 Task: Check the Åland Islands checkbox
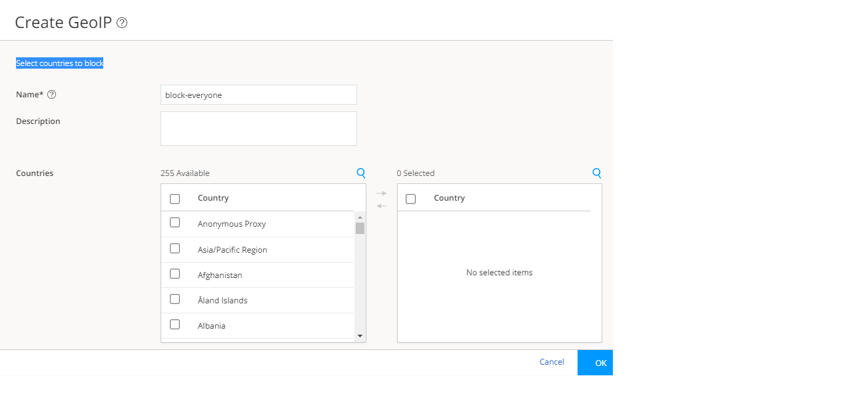click(x=175, y=299)
